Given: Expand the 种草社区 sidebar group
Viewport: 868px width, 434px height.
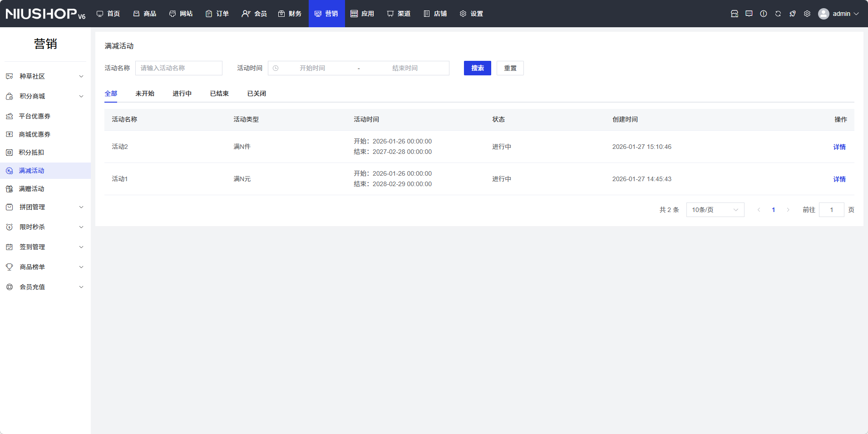Looking at the screenshot, I should tap(45, 76).
